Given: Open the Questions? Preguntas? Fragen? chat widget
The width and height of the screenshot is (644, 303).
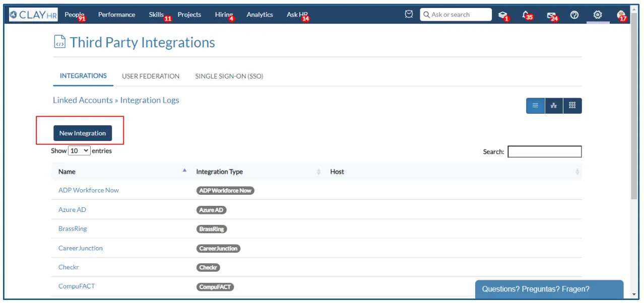Looking at the screenshot, I should click(x=549, y=289).
